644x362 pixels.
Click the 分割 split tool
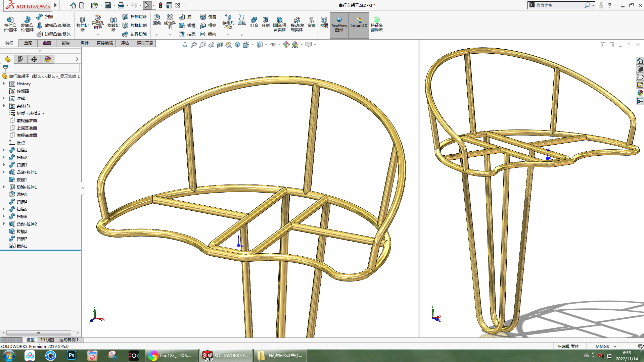(266, 22)
